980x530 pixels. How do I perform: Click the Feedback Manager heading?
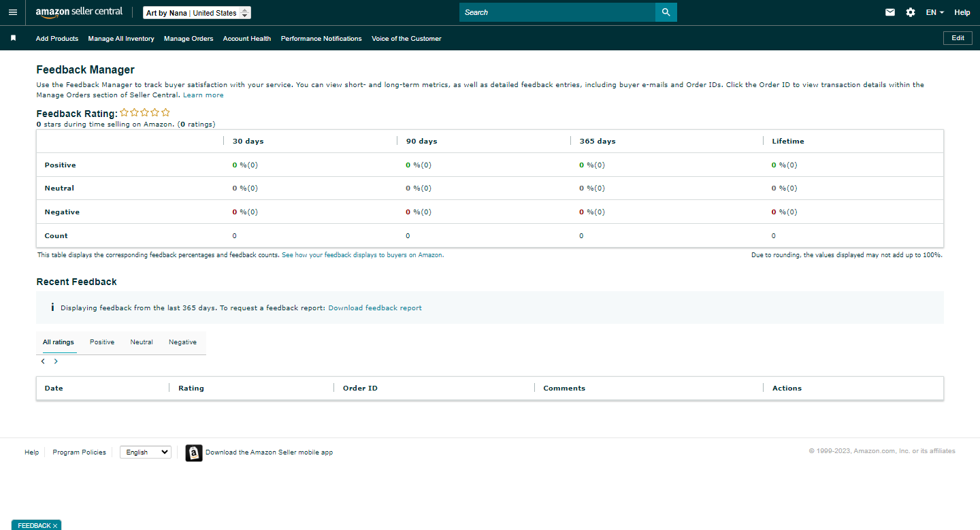[x=86, y=70]
